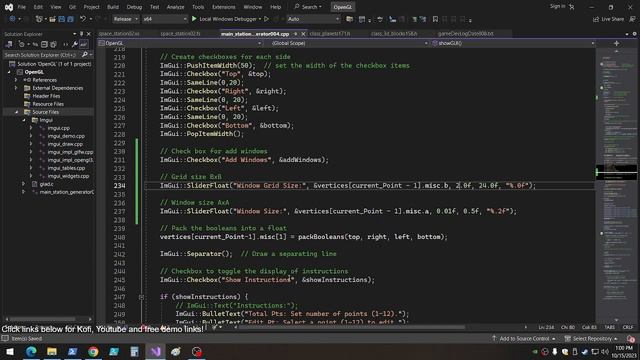The width and height of the screenshot is (640, 360).
Task: Click the New Item toolbar icon
Action: tap(39, 19)
